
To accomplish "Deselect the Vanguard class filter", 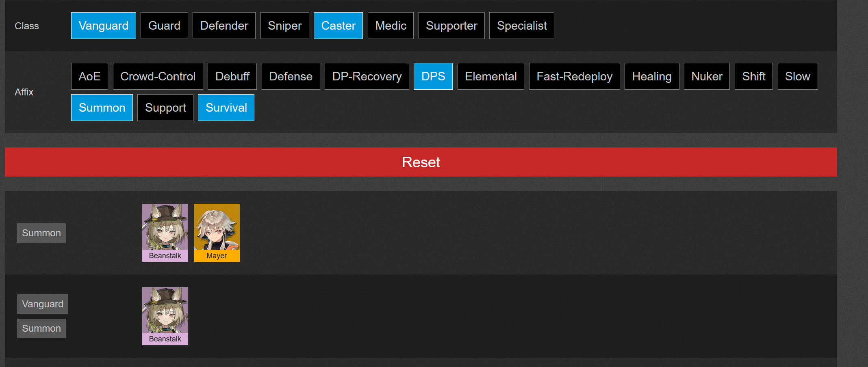I will coord(104,26).
